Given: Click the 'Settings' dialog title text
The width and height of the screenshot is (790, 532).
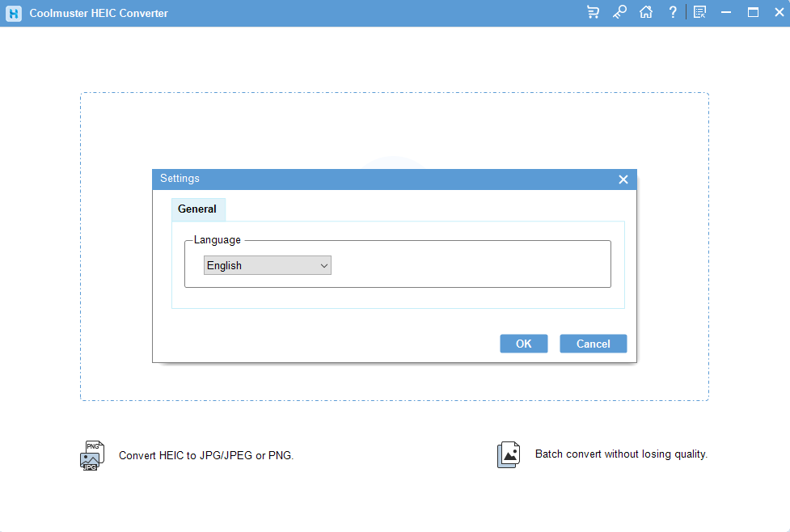Looking at the screenshot, I should pyautogui.click(x=180, y=179).
